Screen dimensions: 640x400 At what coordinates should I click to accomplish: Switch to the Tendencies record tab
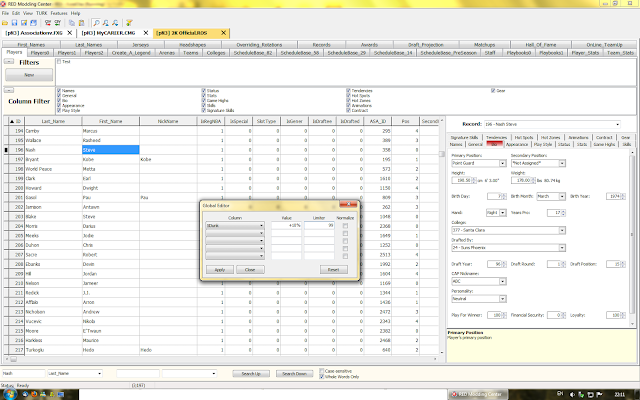point(496,138)
